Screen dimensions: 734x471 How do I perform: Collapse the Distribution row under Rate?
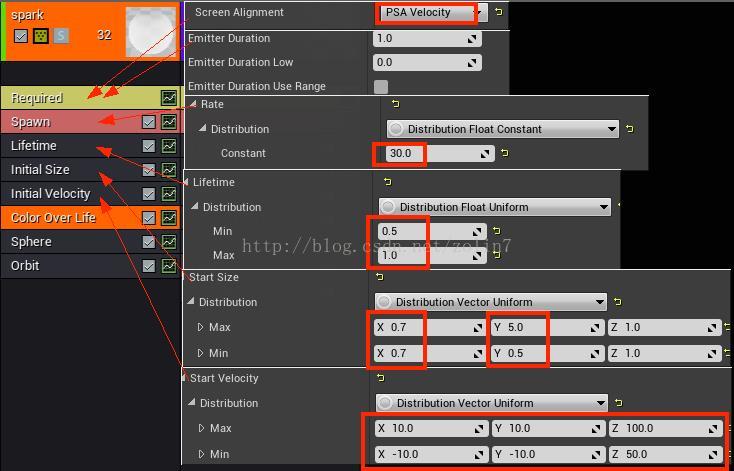tap(202, 128)
